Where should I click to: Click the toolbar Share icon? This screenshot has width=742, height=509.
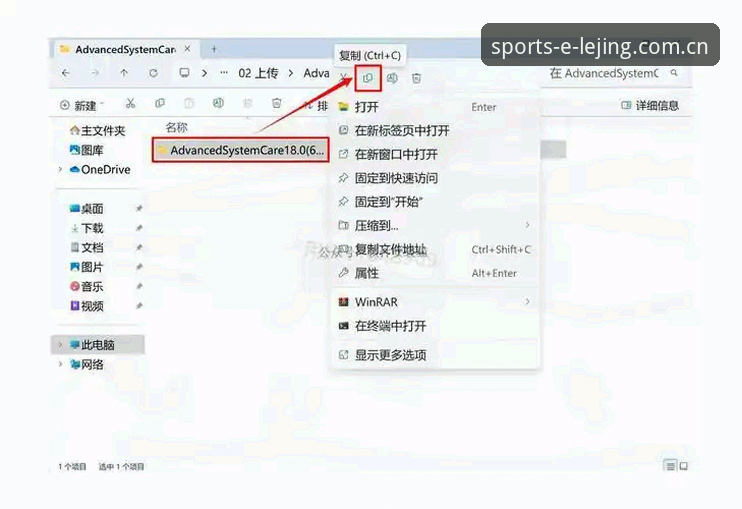pos(247,103)
